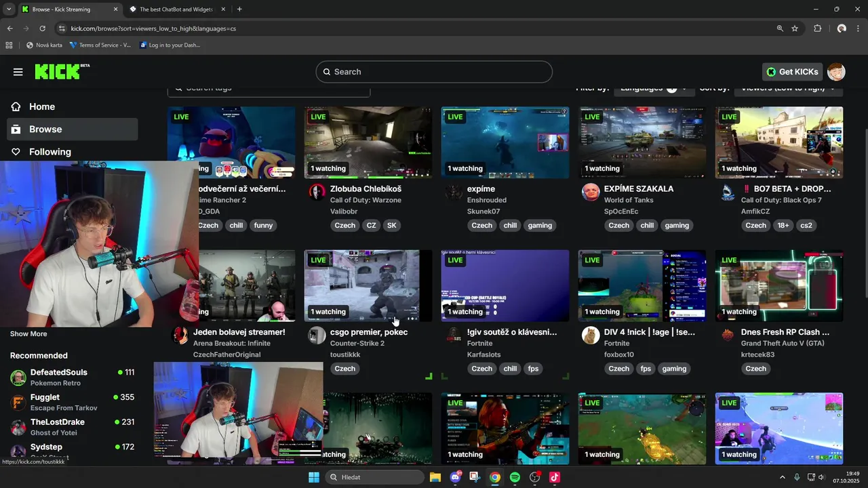Open TikTok from the taskbar
868x488 pixels.
click(554, 477)
